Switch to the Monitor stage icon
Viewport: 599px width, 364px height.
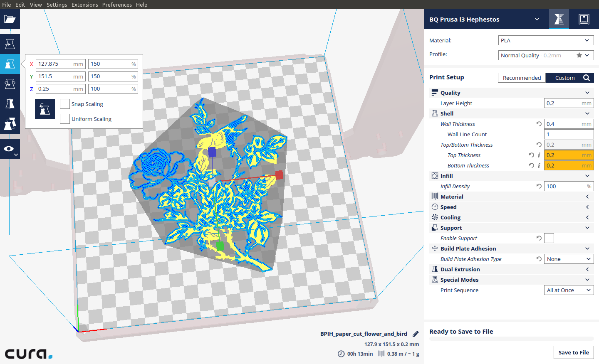[584, 19]
